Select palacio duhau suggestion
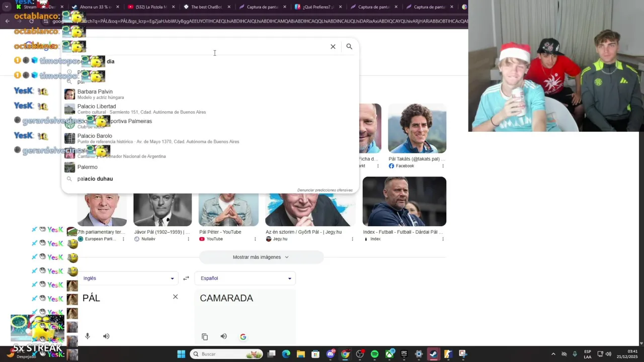This screenshot has width=644, height=362. coord(210,179)
